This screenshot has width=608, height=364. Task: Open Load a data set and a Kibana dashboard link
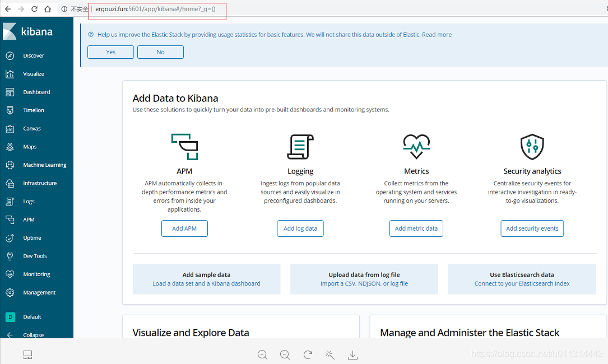pyautogui.click(x=206, y=284)
